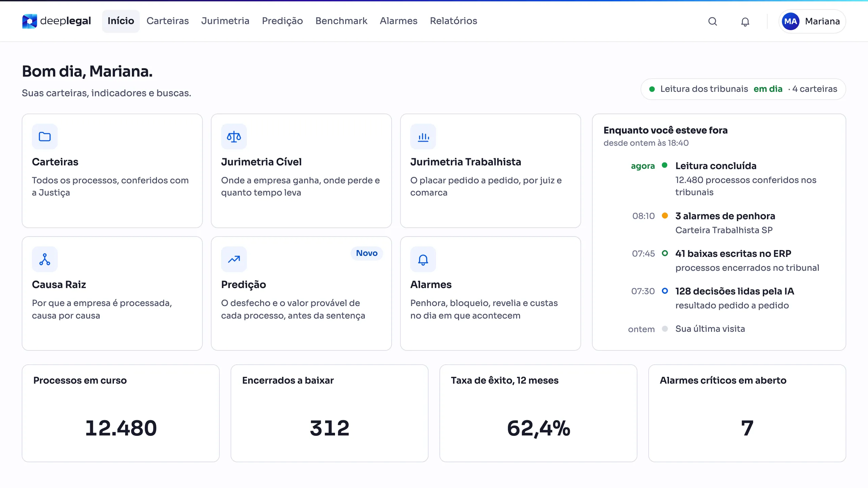Viewport: 868px width, 488px height.
Task: Click the Novo badge on Predição
Action: pyautogui.click(x=367, y=253)
